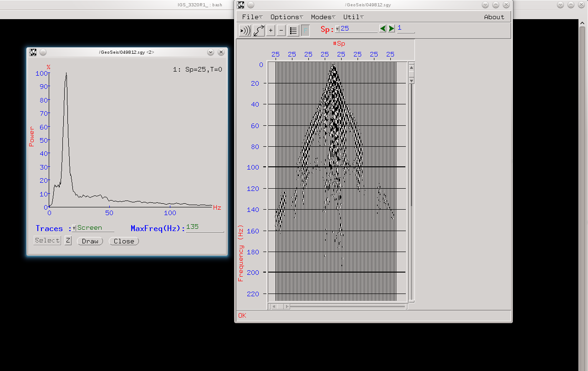
Task: Toggle the F frequency mode button
Action: 305,31
